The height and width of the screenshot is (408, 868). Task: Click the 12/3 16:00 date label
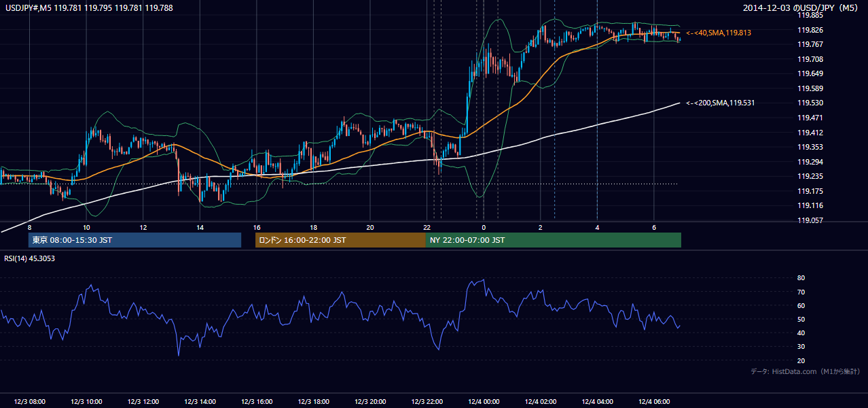click(x=256, y=402)
